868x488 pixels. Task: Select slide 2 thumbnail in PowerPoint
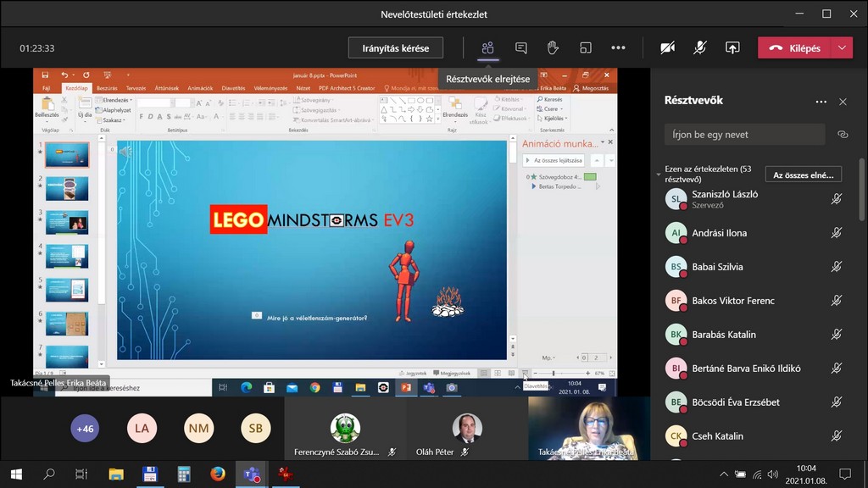[x=67, y=189]
